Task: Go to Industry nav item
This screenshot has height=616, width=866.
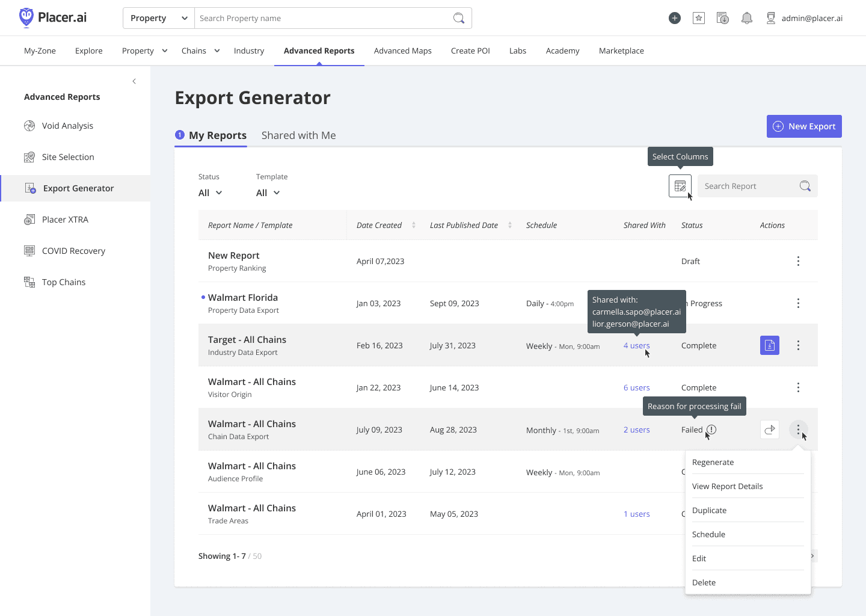Action: (249, 51)
